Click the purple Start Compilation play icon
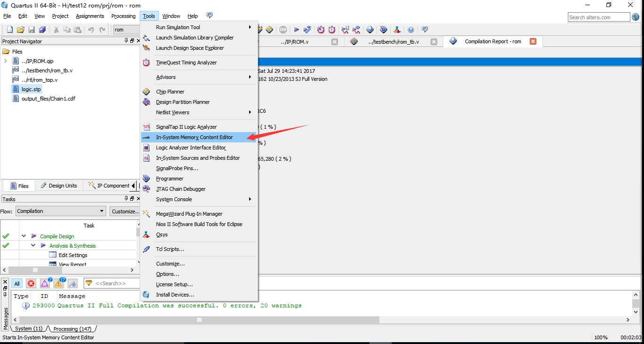This screenshot has height=344, width=644. point(297,30)
